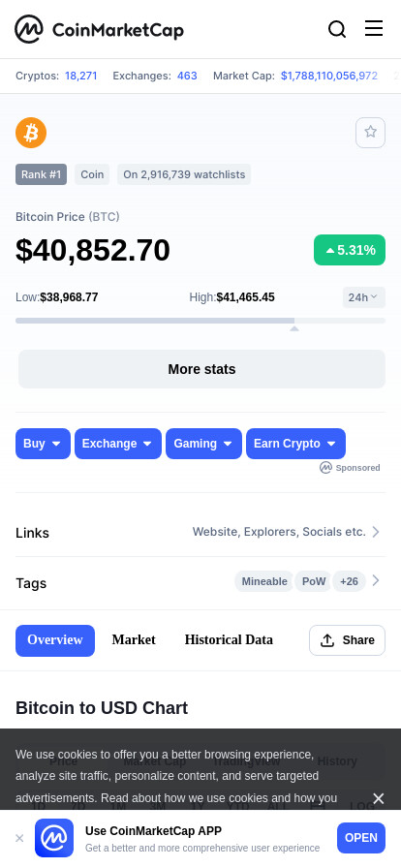Click the Share button
401x868 pixels.
pyautogui.click(x=348, y=640)
